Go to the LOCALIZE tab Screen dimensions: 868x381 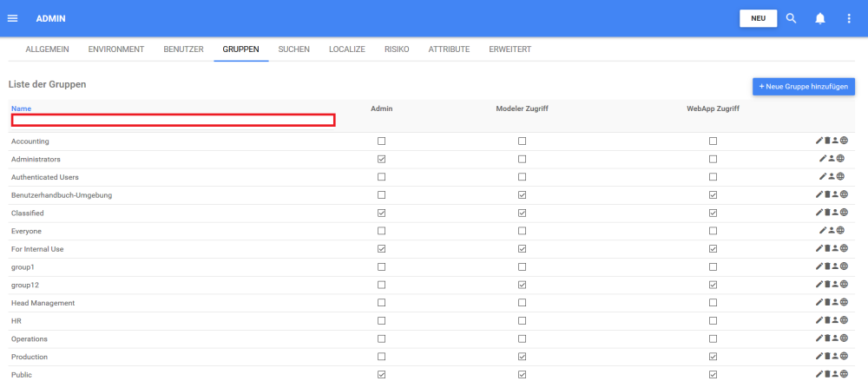(x=347, y=49)
